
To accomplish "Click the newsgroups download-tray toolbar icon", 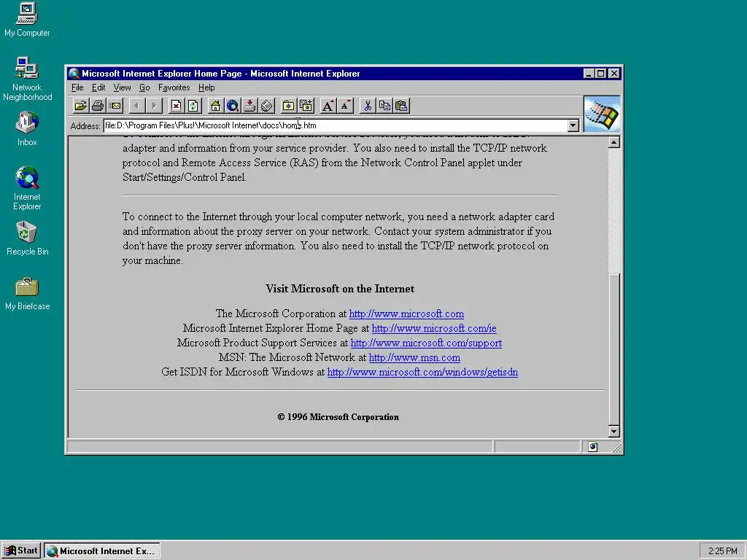I will [249, 106].
